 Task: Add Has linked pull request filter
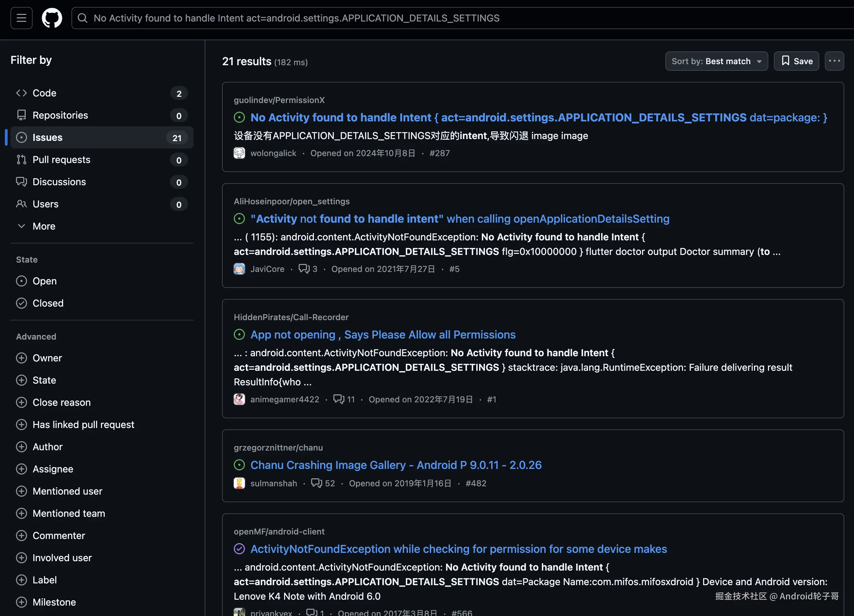coord(83,424)
